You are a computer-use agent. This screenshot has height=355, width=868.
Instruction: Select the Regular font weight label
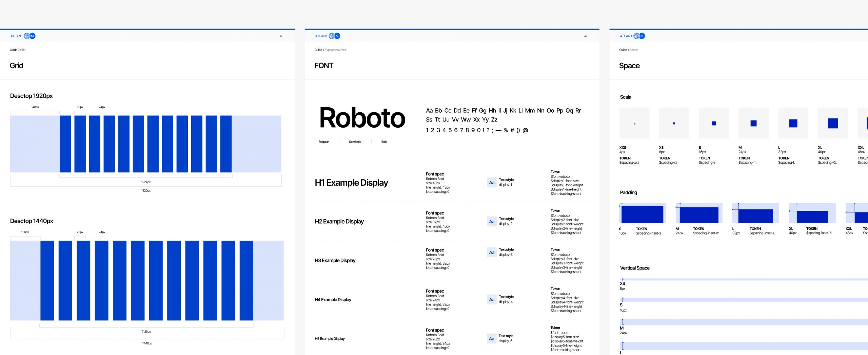click(x=323, y=142)
